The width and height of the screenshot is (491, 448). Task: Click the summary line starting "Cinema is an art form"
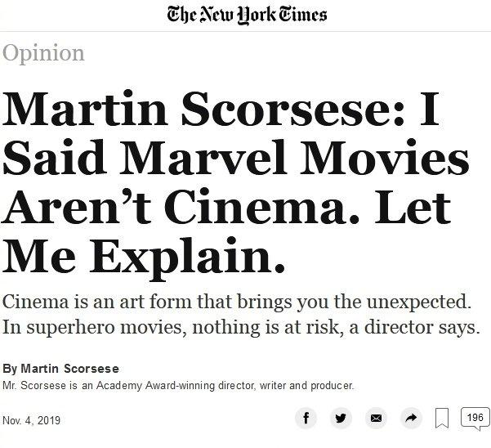(x=238, y=301)
